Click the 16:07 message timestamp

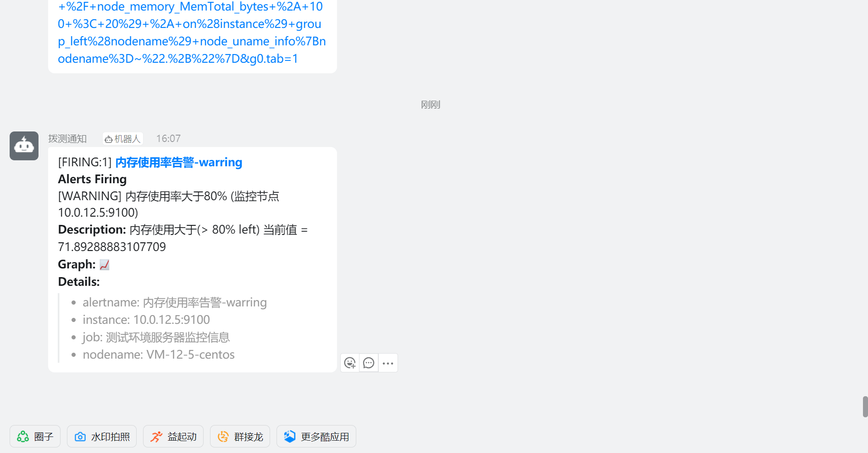tap(168, 139)
